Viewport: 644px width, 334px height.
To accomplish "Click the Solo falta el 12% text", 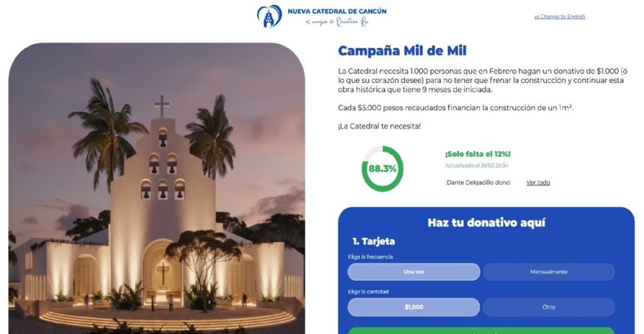I will 478,154.
